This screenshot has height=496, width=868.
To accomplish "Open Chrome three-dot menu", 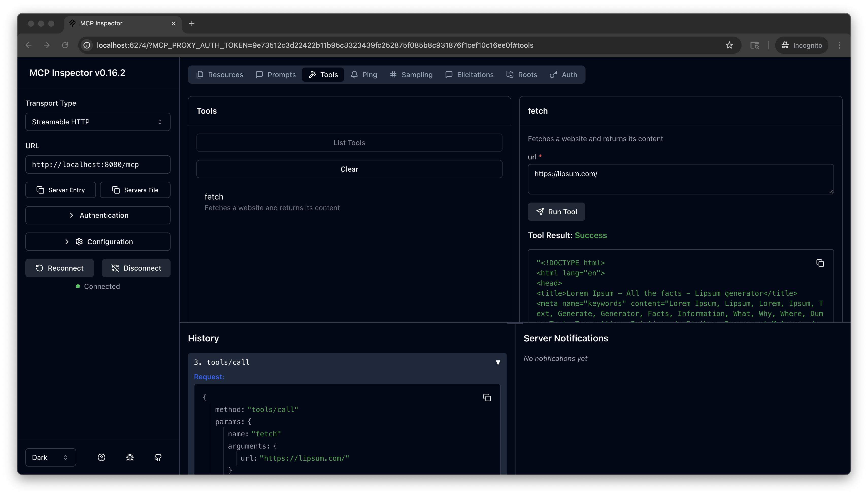I will pos(839,45).
